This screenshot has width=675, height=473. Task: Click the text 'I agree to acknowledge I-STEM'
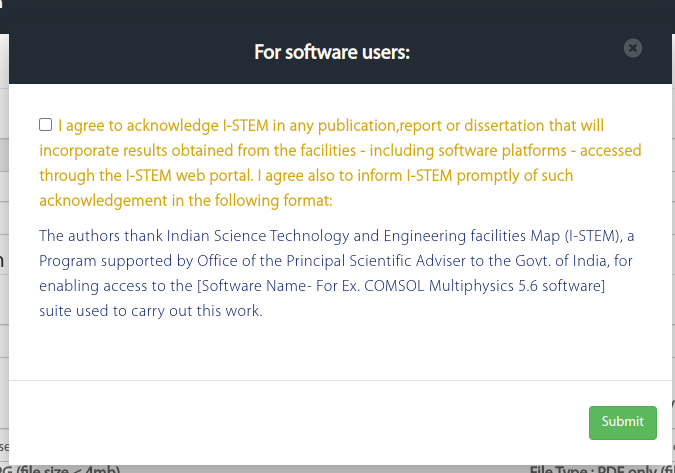tap(163, 126)
